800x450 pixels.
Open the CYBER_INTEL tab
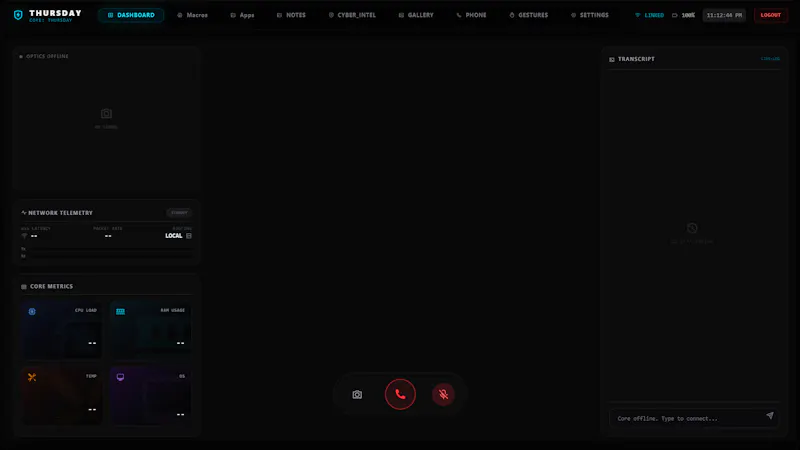tap(352, 15)
